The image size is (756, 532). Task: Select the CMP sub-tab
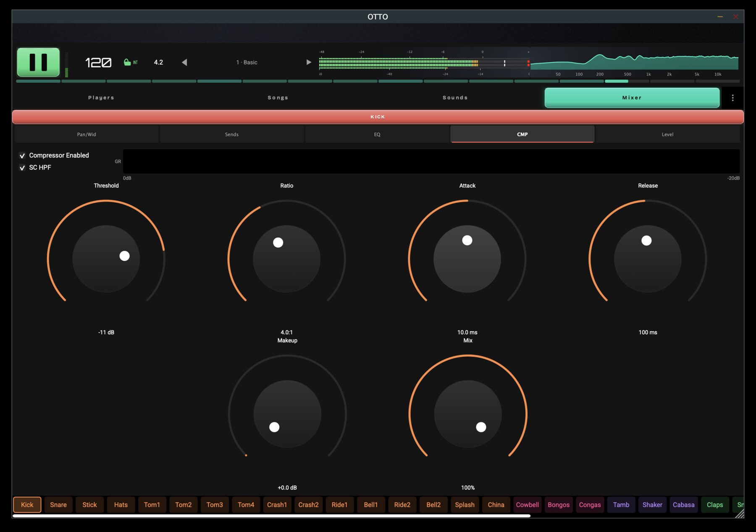[522, 134]
